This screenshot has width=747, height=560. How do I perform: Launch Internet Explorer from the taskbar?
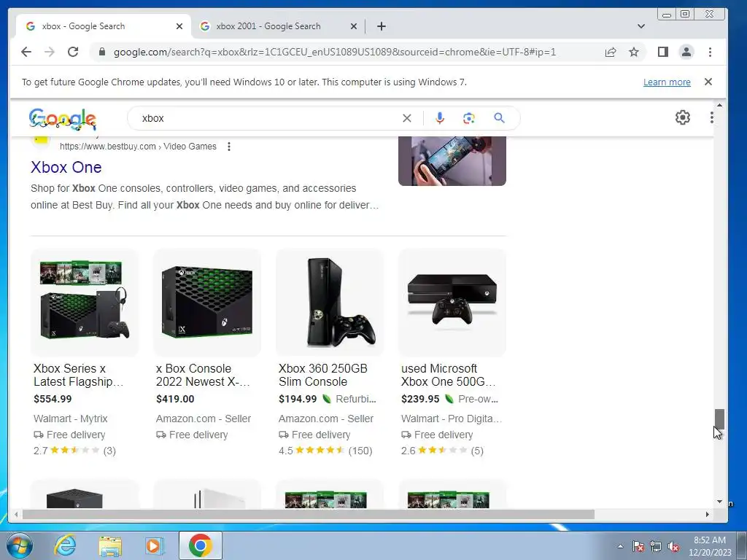click(x=64, y=545)
